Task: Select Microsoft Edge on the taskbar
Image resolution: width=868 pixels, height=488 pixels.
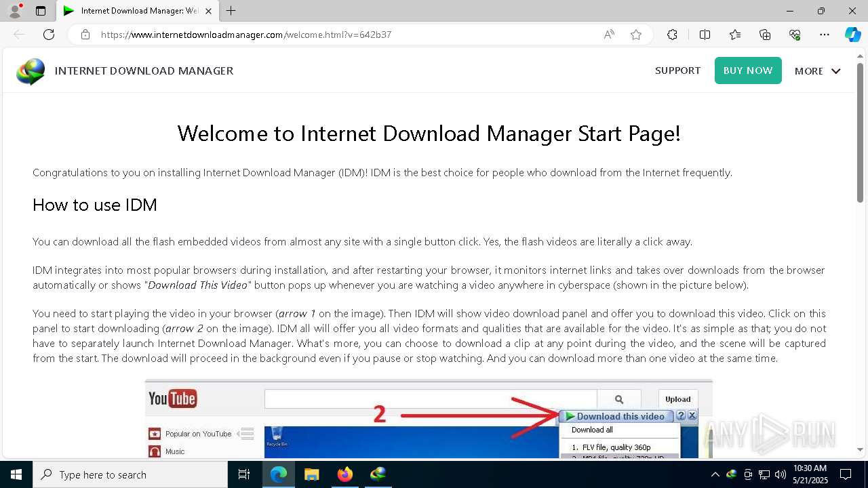Action: tap(279, 474)
